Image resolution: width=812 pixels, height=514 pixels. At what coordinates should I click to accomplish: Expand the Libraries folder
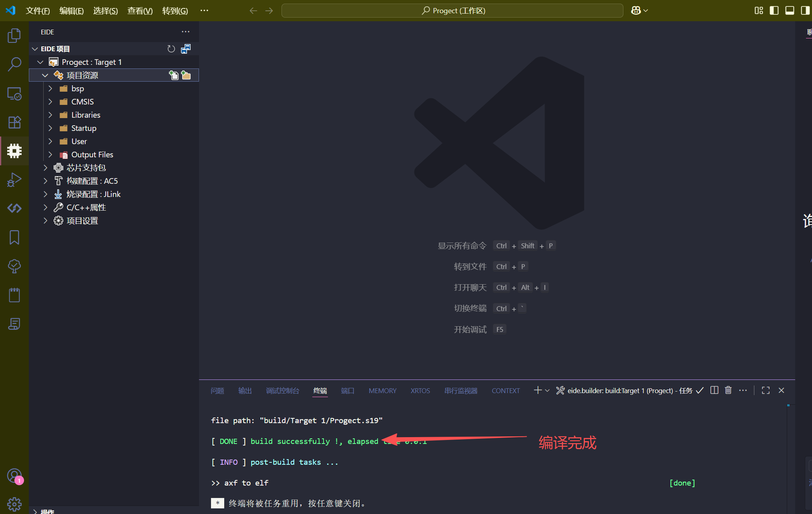50,115
